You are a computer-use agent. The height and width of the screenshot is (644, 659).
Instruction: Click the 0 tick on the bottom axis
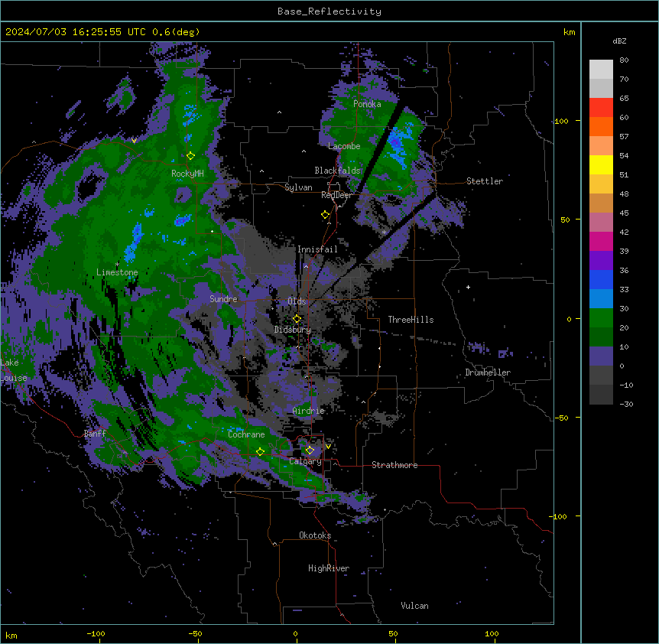point(295,633)
